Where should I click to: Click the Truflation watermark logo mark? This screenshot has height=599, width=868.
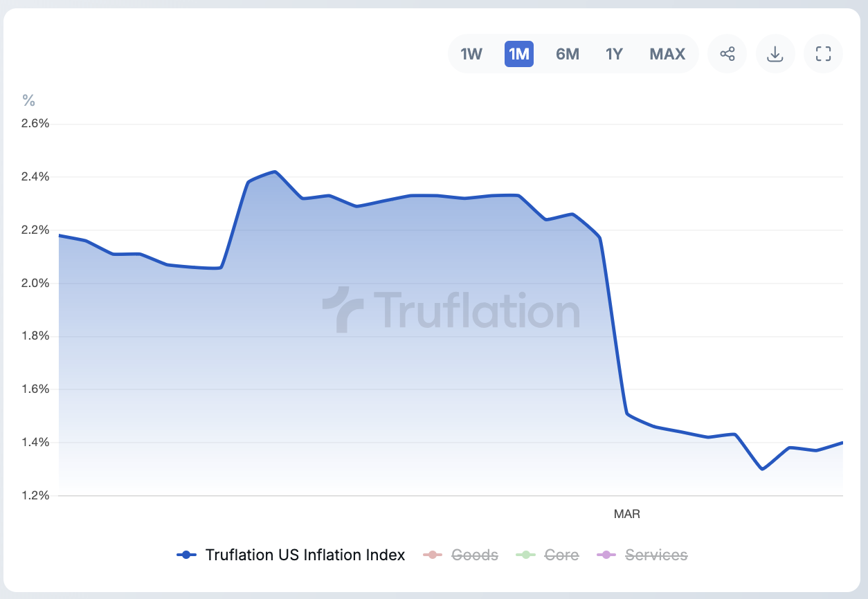[343, 310]
